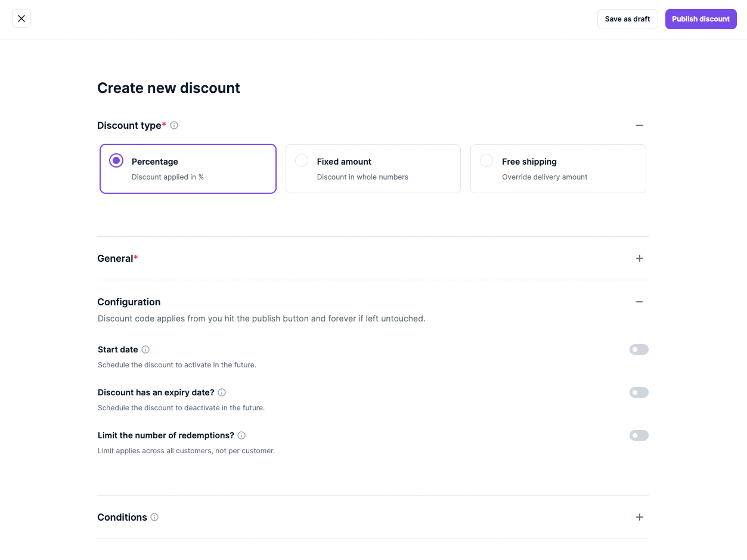The height and width of the screenshot is (560, 747).
Task: Click the Publish discount button
Action: point(700,19)
